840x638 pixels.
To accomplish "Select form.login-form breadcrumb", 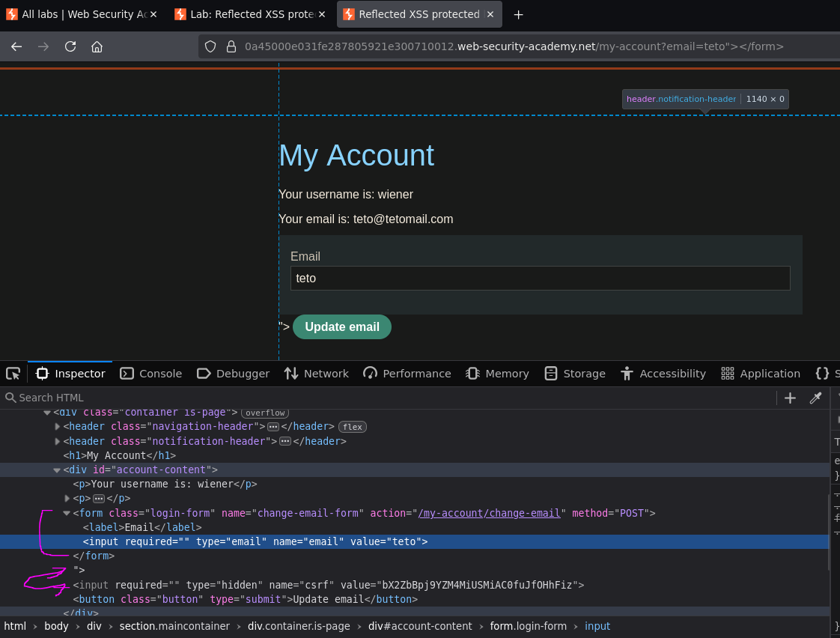I will pos(528,626).
